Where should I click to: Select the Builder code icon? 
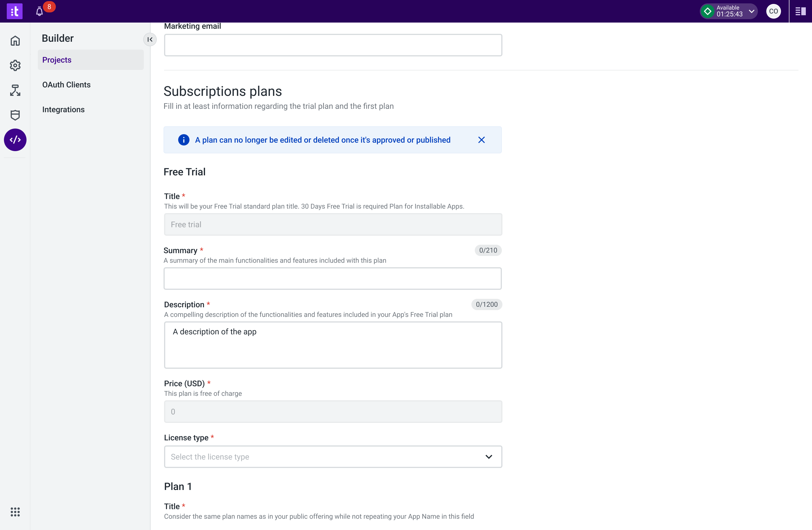(15, 140)
